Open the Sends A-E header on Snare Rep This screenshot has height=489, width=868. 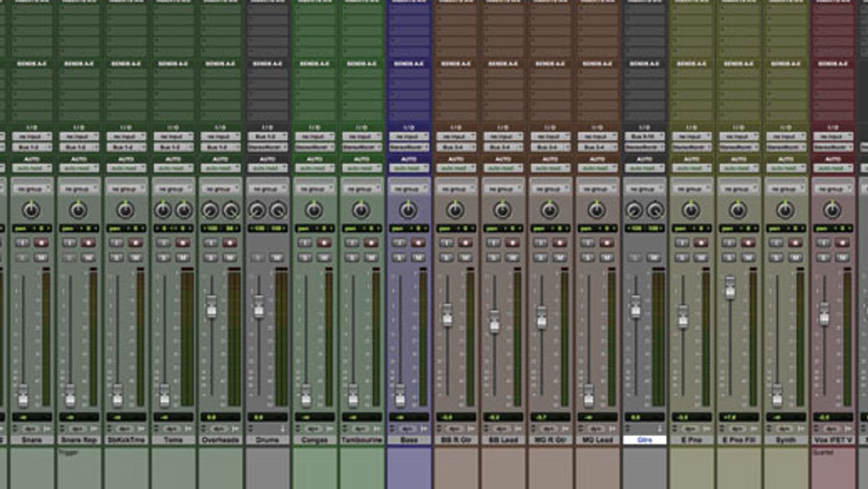pos(78,64)
